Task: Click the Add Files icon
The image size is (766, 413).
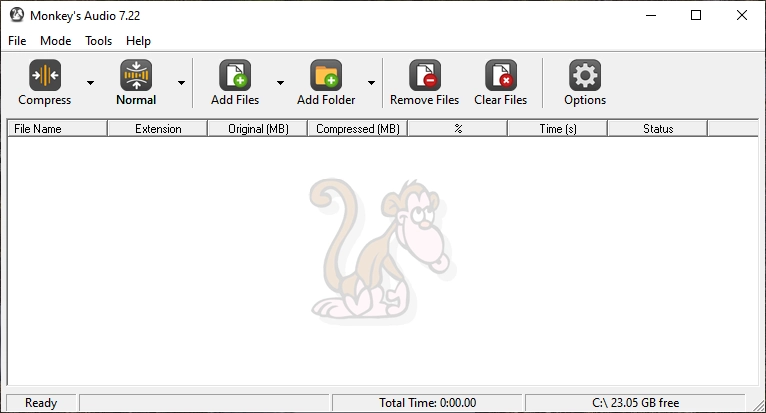Action: point(235,75)
